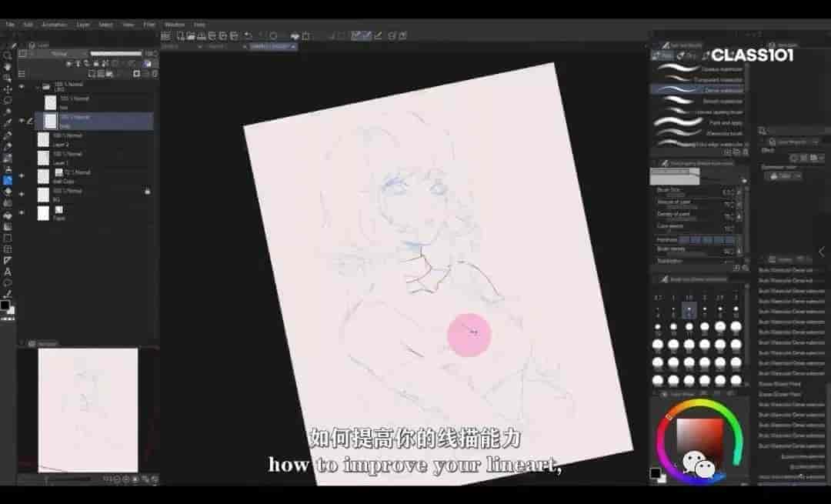
Task: Open the Layer panel hamburger menu
Action: 22,74
